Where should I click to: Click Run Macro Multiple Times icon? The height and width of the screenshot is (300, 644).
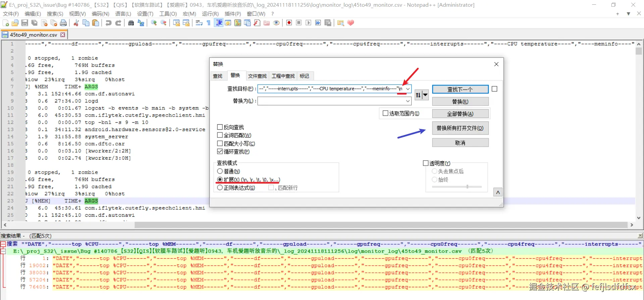(x=318, y=23)
